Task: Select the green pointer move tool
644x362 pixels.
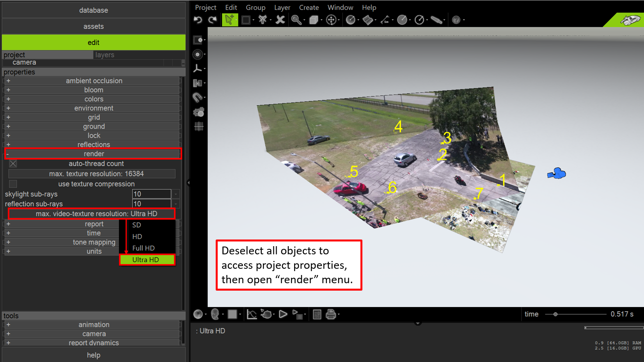Action: coord(230,20)
